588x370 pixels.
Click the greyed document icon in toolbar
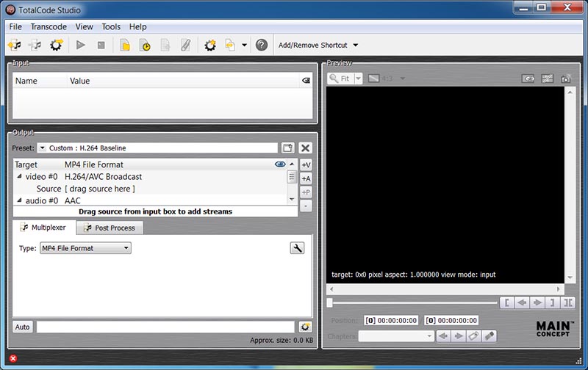click(165, 46)
